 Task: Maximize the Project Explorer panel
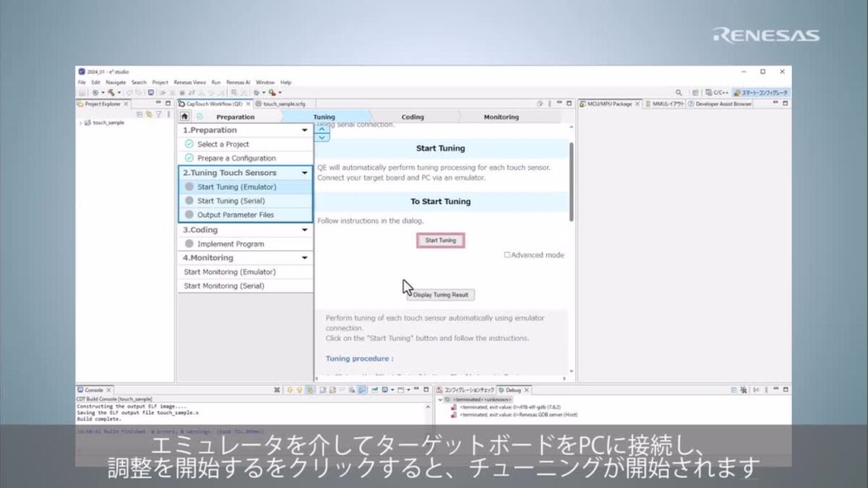point(168,103)
